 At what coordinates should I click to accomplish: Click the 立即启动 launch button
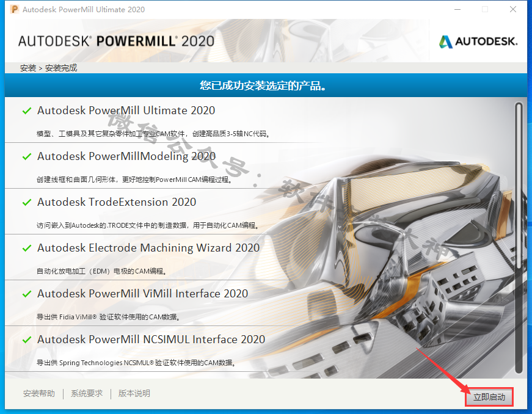point(489,397)
